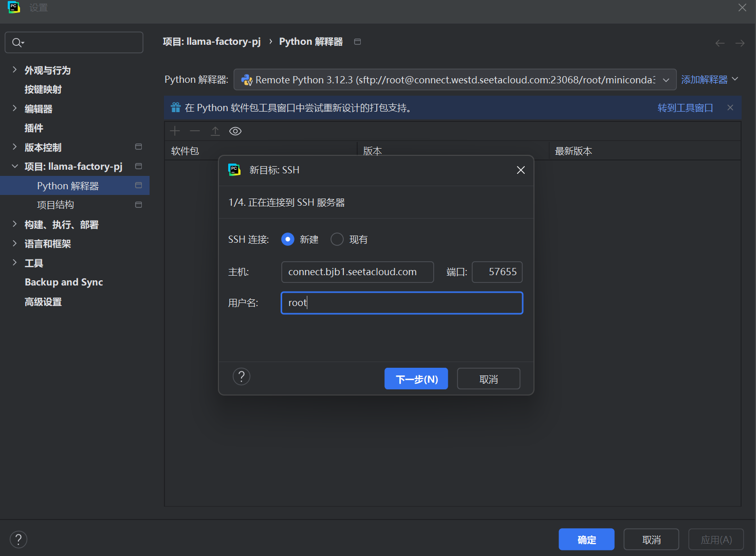Click the 用户名 username input field
This screenshot has width=756, height=556.
coord(402,303)
